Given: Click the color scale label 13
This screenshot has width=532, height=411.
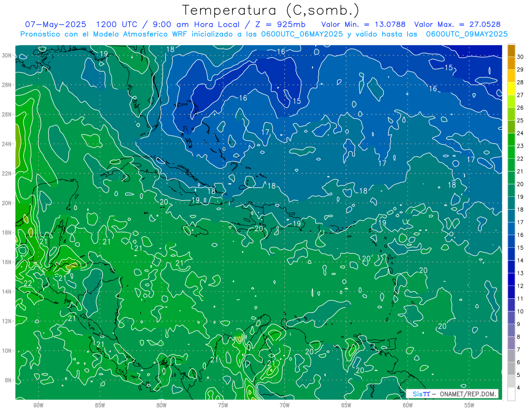Looking at the screenshot, I should (520, 273).
